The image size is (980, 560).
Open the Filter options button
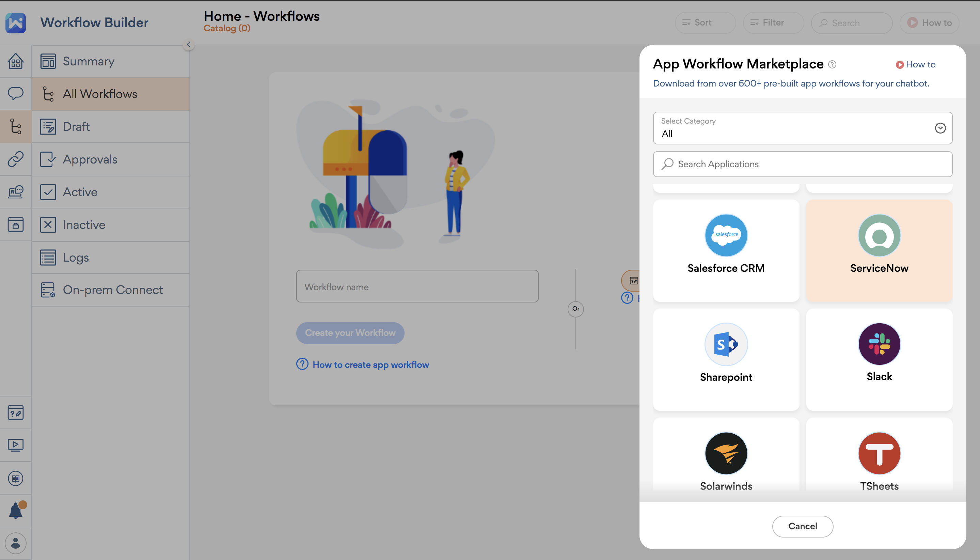[x=773, y=23]
